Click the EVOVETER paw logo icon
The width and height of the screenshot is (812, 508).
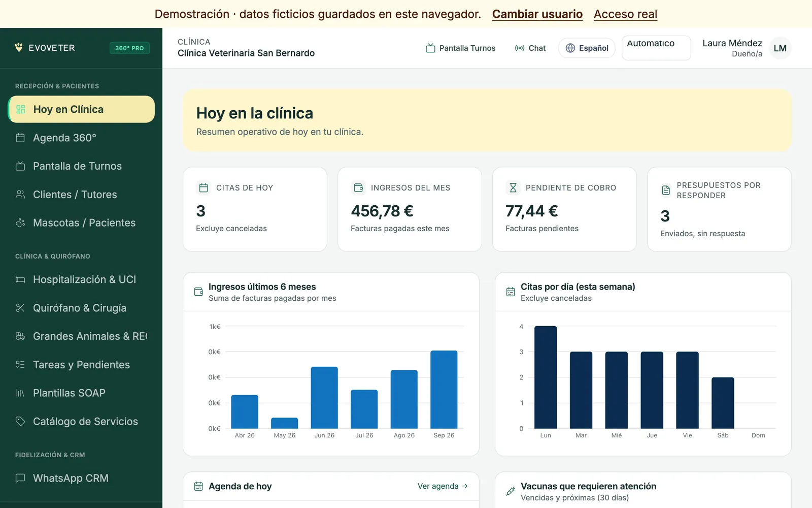coord(19,48)
